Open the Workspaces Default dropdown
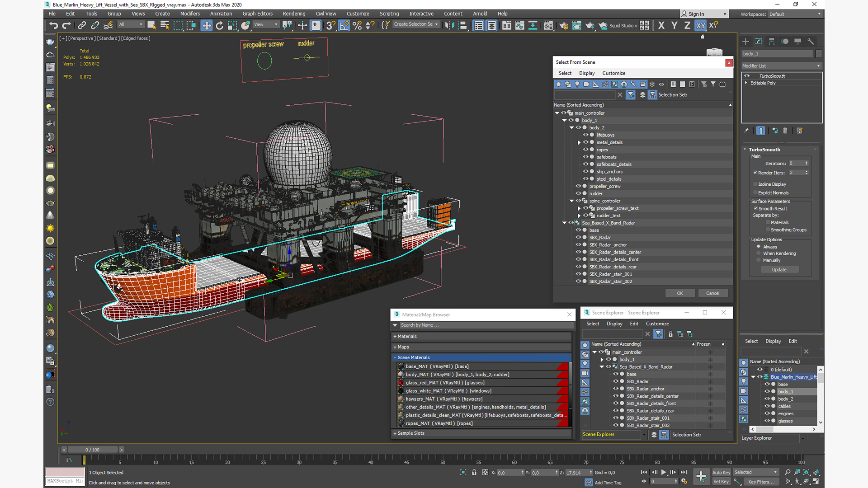This screenshot has height=488, width=868. tap(795, 14)
